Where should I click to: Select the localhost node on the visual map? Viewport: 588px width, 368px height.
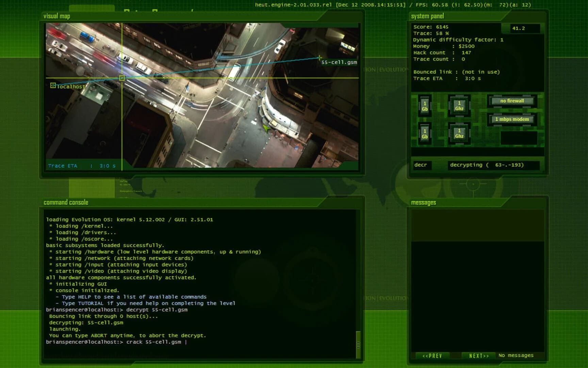coord(53,86)
